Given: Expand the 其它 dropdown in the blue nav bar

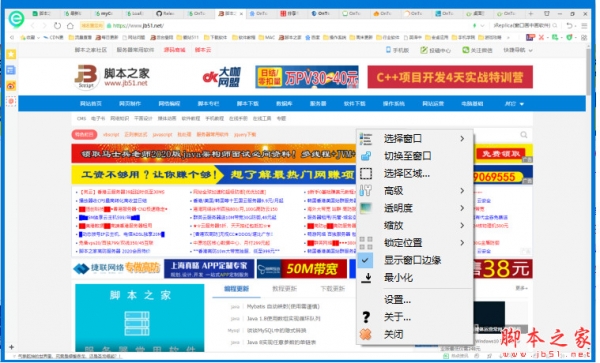Looking at the screenshot, I should 514,104.
